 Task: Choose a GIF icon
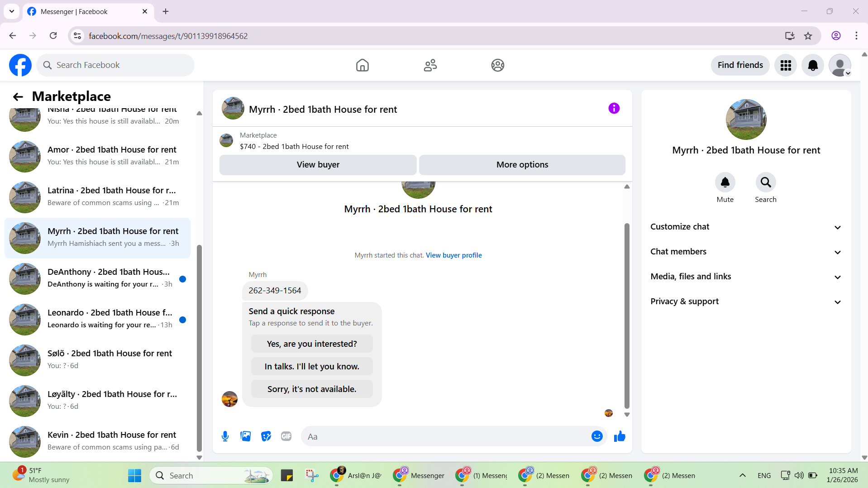click(x=286, y=436)
